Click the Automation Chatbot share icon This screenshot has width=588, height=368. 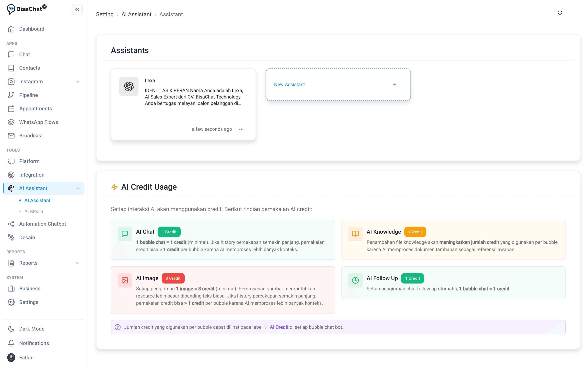11,224
